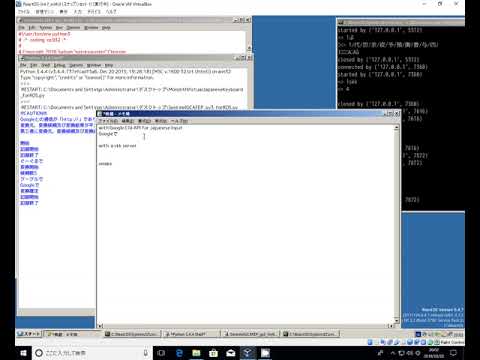Switch to the first cmd task in the ReactOS taskbar
Image resolution: width=480 pixels, height=360 pixels.
click(x=132, y=334)
